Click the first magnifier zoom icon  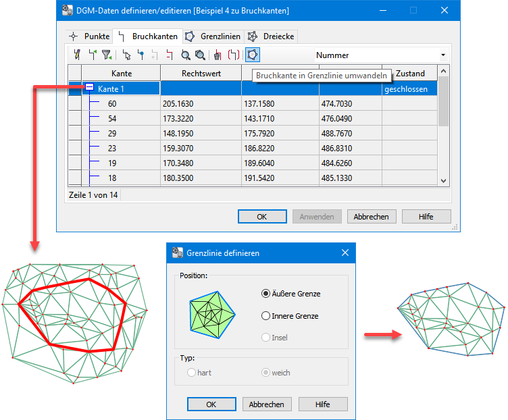coord(185,55)
